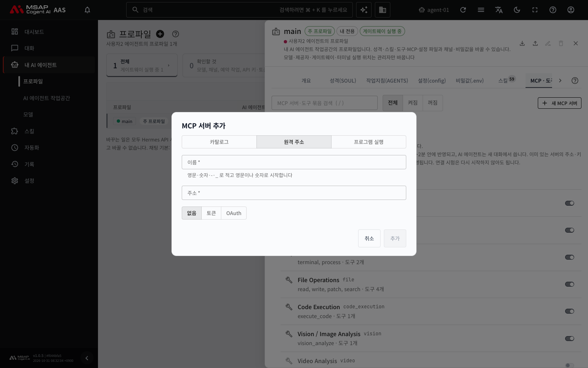Toggle the File Operations tool switch

570,284
